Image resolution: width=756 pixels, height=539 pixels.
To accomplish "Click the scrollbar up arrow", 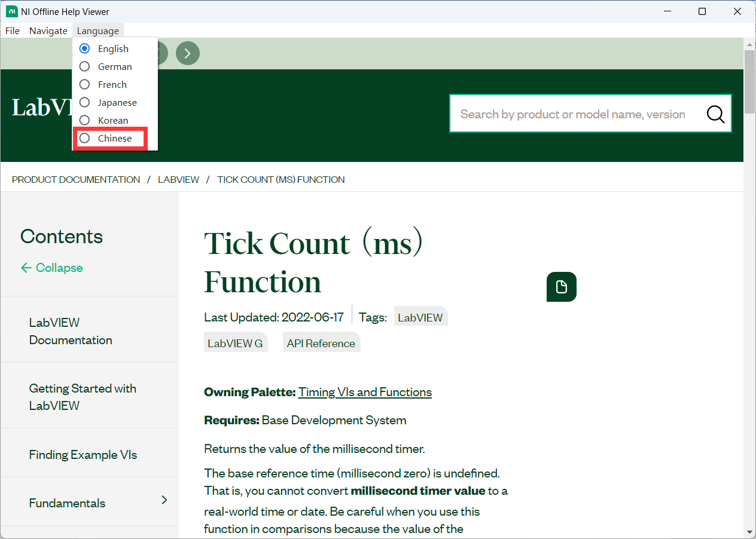I will pos(749,44).
